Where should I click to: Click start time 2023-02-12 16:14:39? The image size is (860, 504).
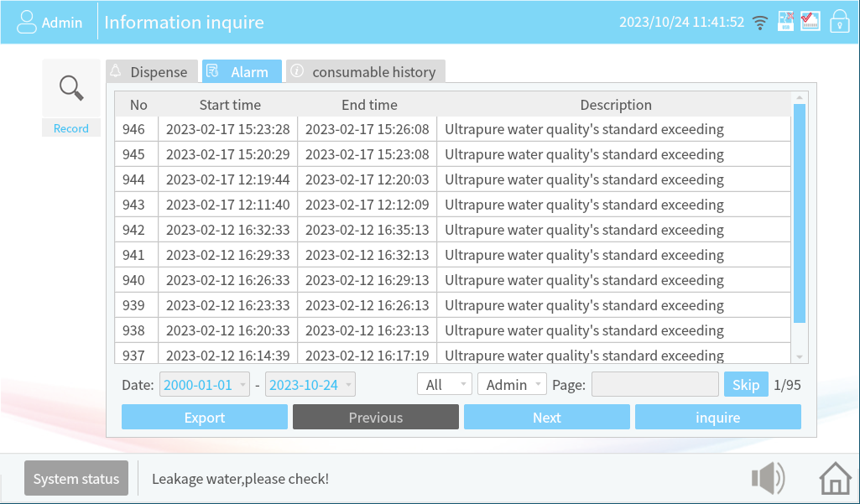(228, 356)
